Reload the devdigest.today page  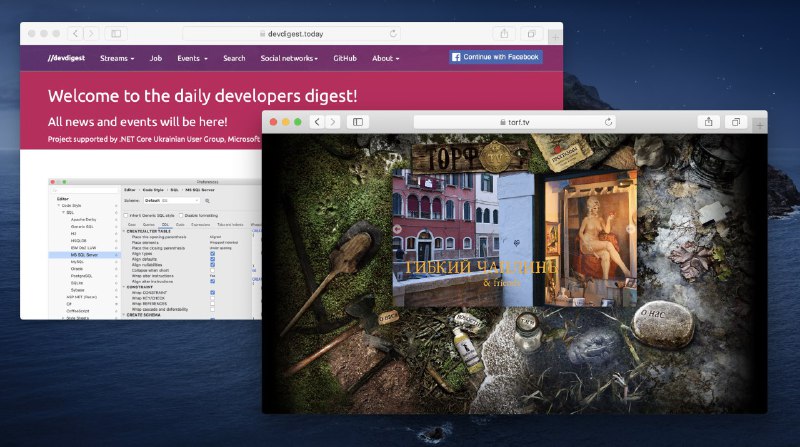[393, 34]
